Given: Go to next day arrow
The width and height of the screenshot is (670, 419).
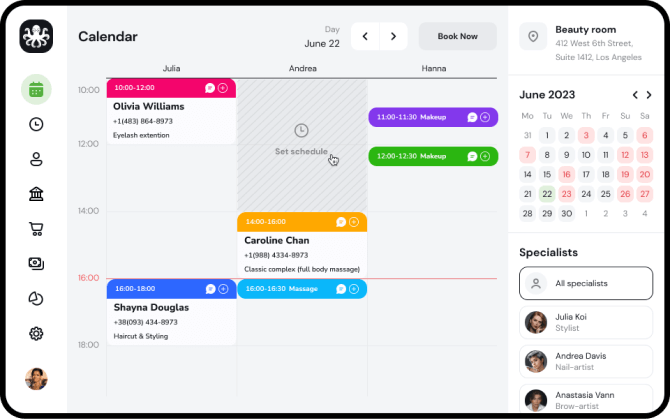Looking at the screenshot, I should [394, 36].
